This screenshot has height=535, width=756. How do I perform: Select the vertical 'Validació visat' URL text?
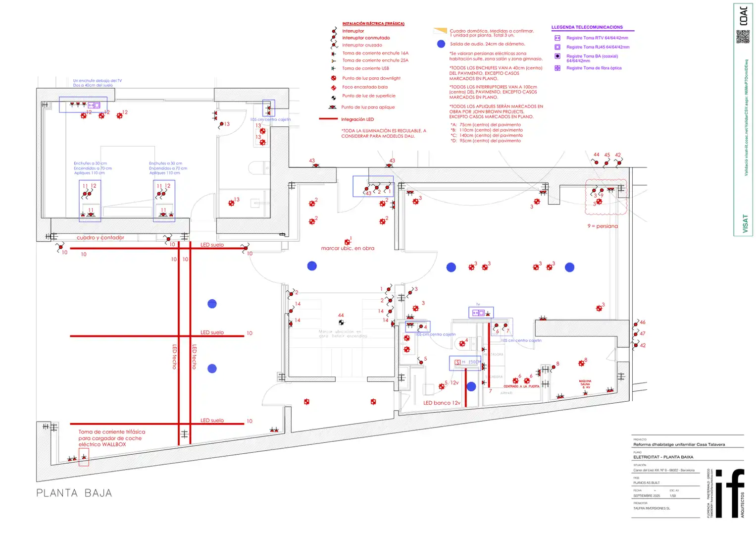(x=746, y=118)
